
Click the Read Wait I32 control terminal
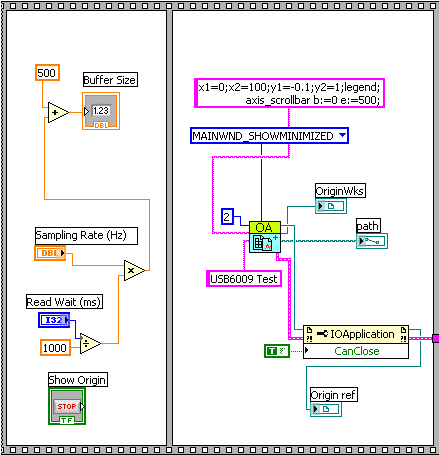point(54,320)
